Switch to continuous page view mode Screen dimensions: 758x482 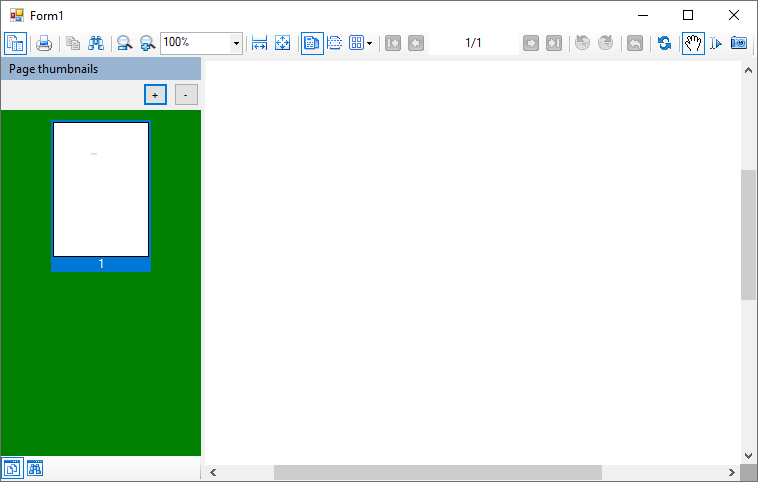[335, 44]
